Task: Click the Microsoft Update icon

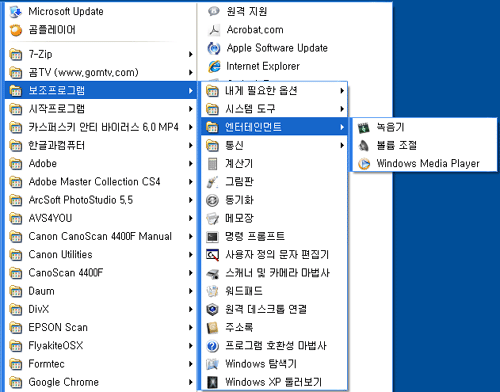Action: [15, 12]
